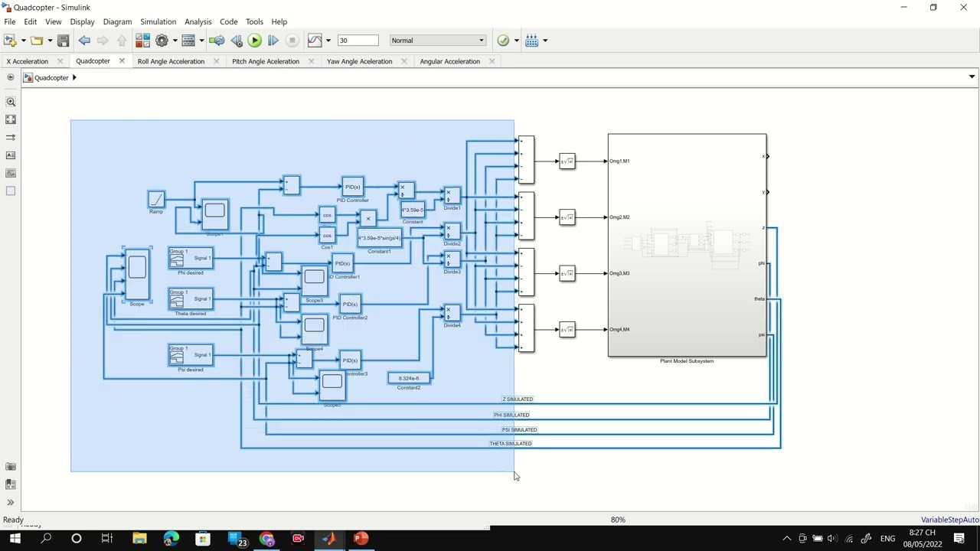The image size is (980, 551).
Task: Go up to the parent system
Action: point(122,41)
